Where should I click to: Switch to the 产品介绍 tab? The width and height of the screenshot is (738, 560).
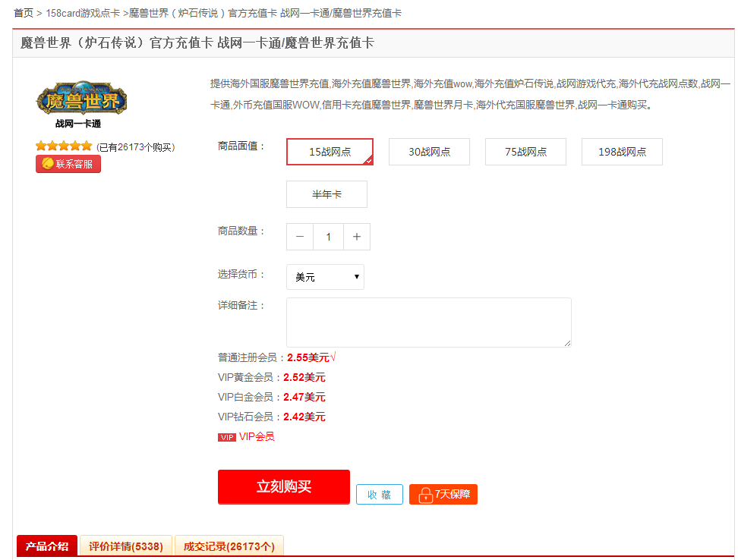(x=47, y=546)
